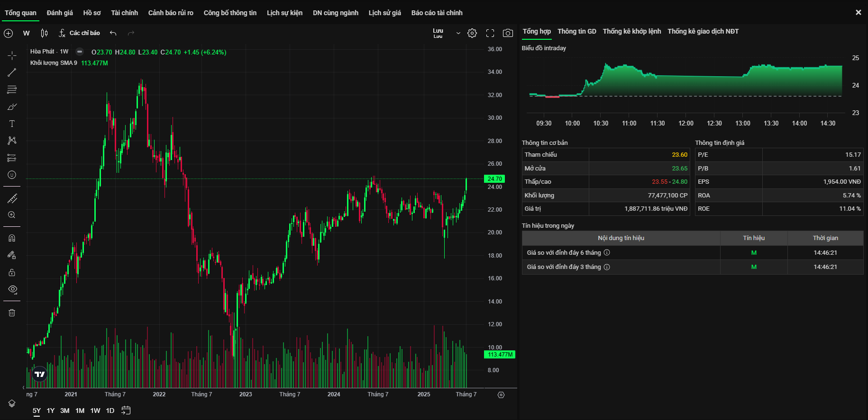The image size is (868, 420).
Task: Select the Tổng hợp side tab
Action: click(x=537, y=31)
